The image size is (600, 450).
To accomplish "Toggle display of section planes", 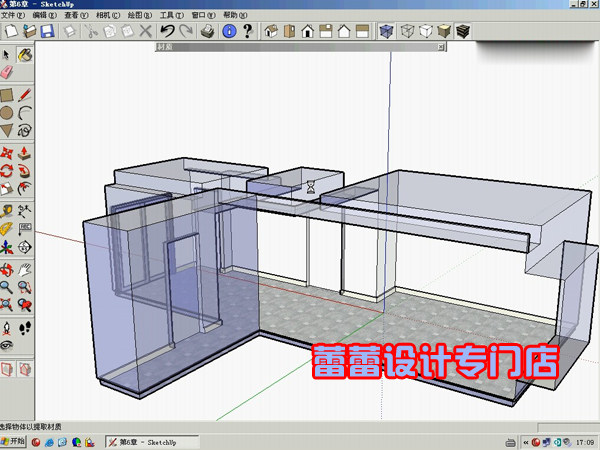I will (x=7, y=369).
